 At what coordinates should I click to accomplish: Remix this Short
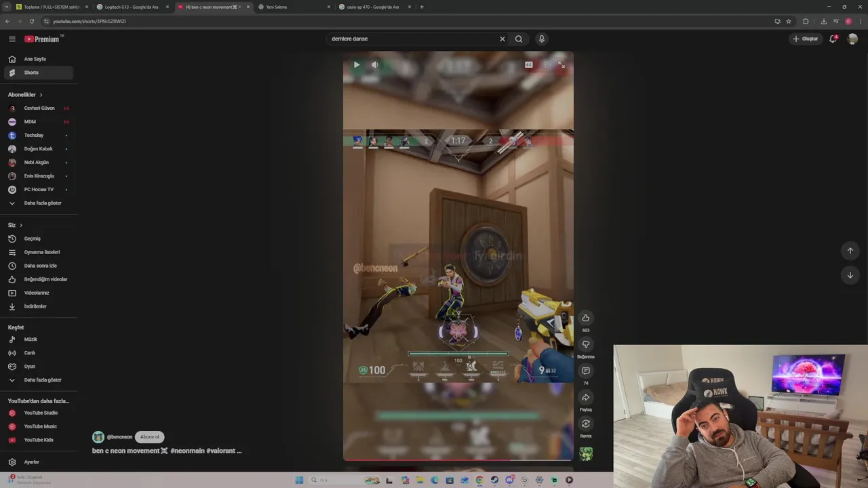(586, 424)
